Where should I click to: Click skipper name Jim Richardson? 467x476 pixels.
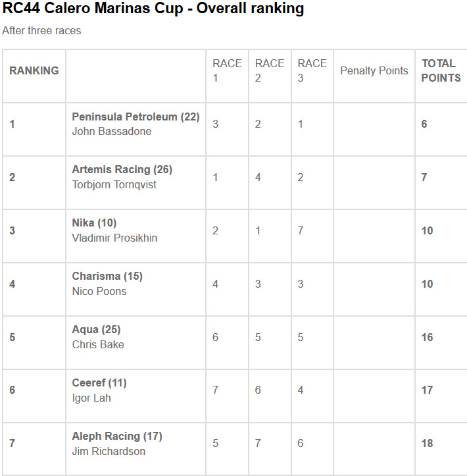(109, 451)
